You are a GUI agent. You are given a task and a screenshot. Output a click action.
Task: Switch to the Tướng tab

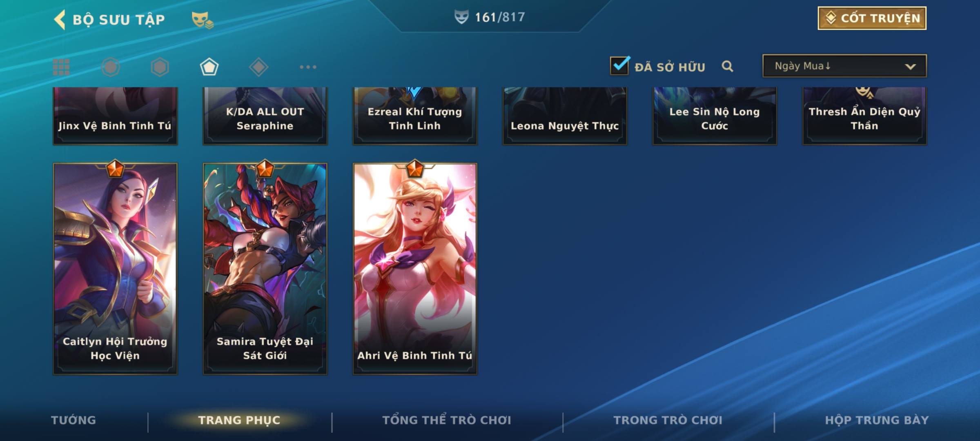click(x=73, y=420)
